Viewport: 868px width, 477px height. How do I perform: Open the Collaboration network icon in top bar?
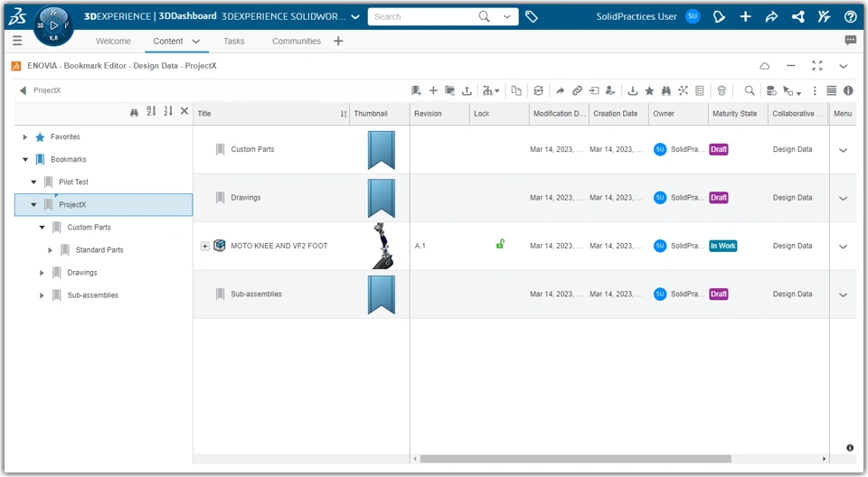(797, 16)
